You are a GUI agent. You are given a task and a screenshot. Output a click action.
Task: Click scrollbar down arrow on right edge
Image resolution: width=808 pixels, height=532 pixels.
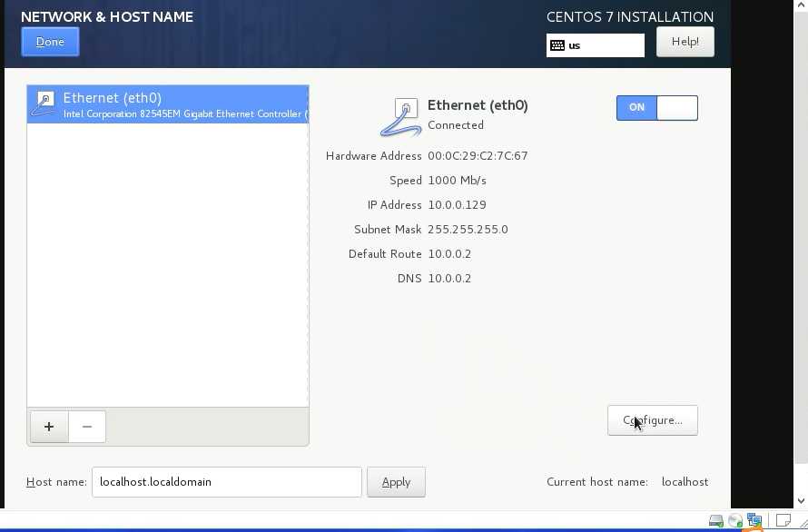(x=801, y=500)
